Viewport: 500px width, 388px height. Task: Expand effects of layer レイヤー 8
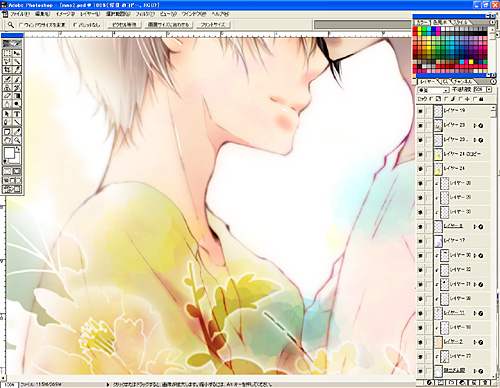[475, 227]
